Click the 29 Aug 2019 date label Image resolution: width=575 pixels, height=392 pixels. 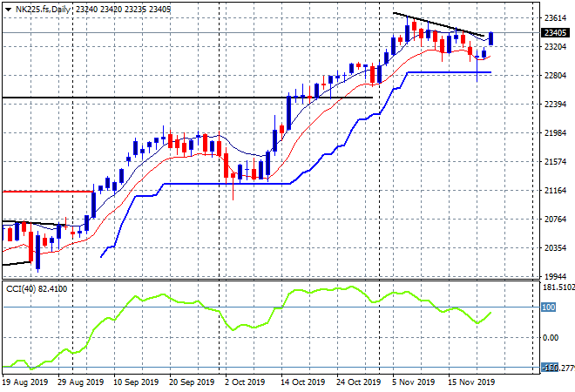[81, 382]
